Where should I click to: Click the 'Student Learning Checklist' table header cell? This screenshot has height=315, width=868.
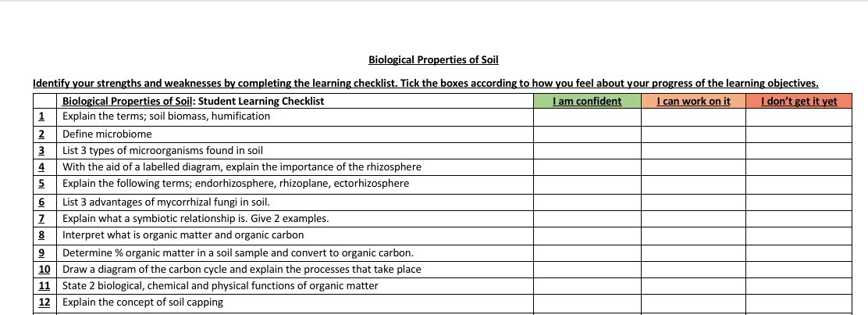pyautogui.click(x=193, y=101)
